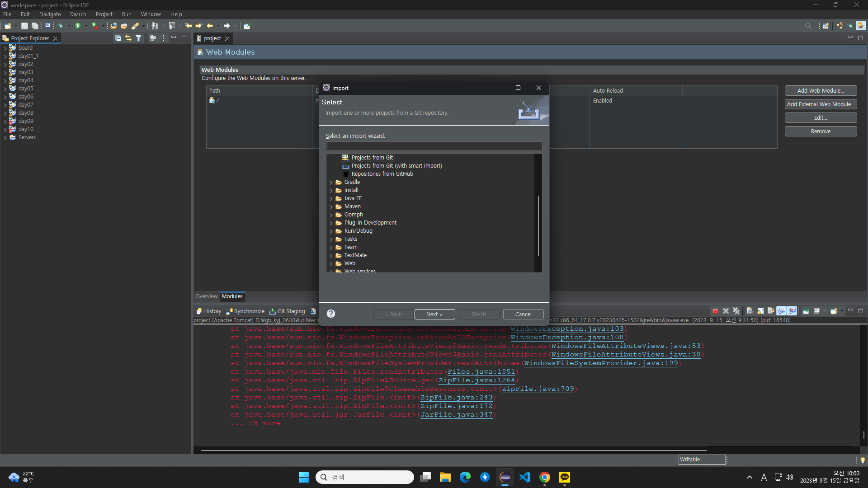The image size is (868, 488).
Task: Expand the Java EE folder node
Action: coord(331,199)
